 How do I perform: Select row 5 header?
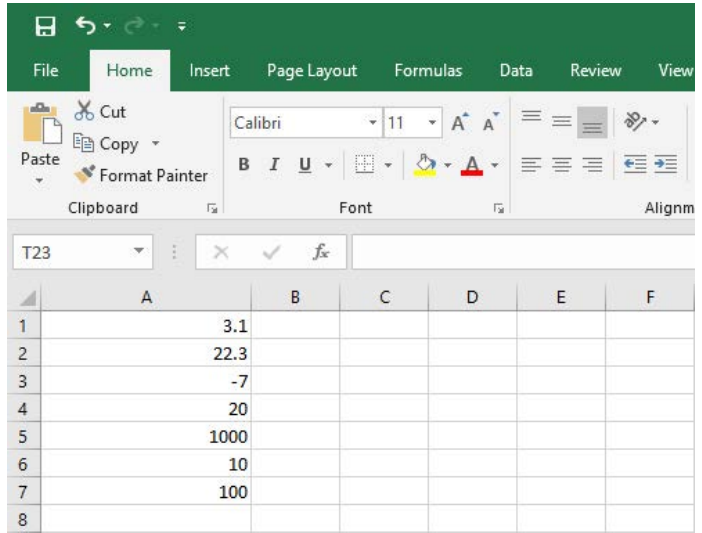click(23, 436)
